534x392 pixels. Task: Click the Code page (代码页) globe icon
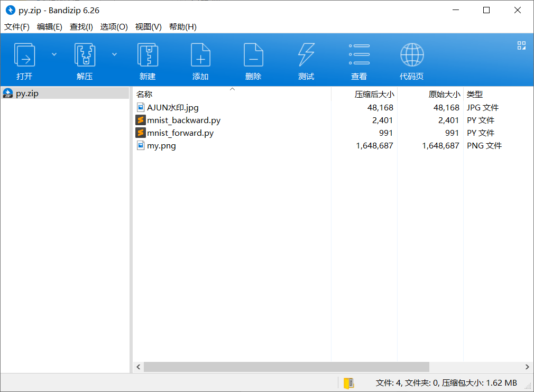[412, 55]
